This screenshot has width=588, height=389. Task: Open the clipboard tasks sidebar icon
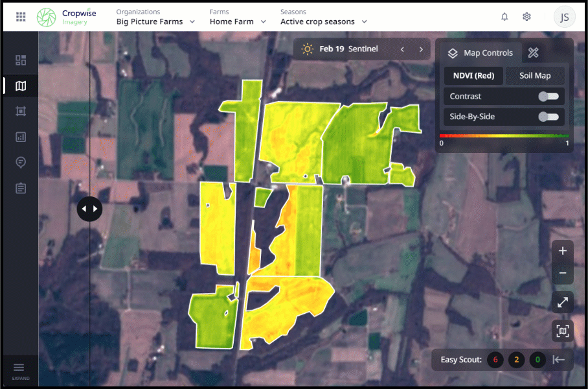click(21, 188)
